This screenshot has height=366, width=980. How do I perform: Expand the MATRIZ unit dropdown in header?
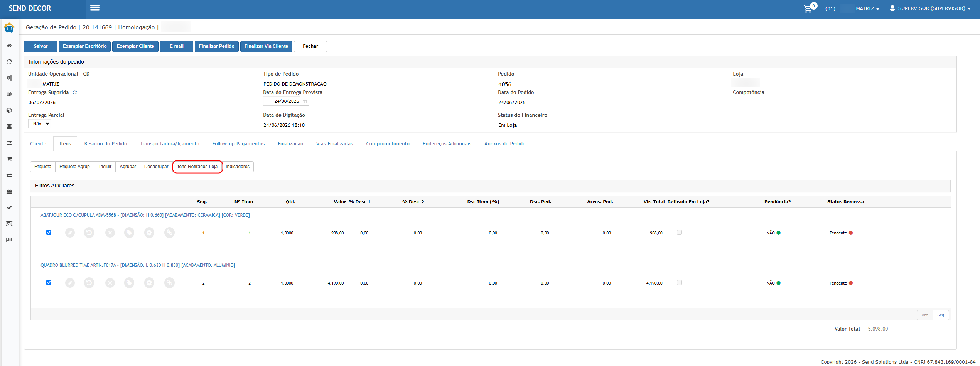click(x=867, y=8)
